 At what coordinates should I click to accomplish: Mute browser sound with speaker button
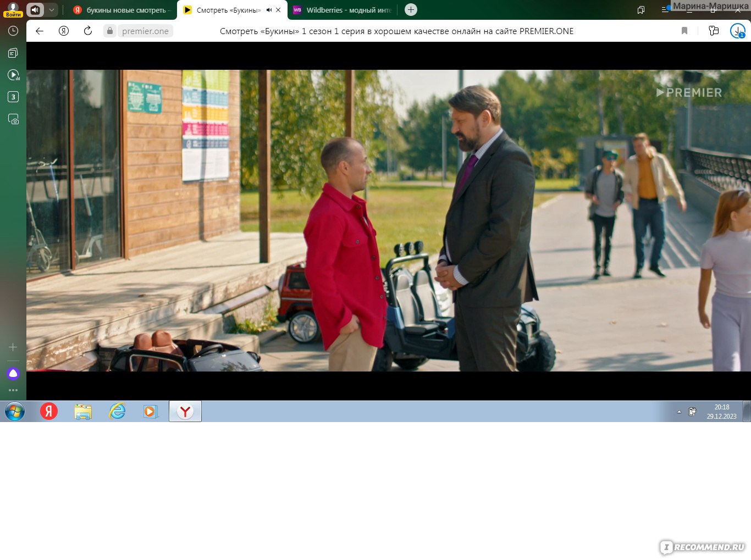35,10
